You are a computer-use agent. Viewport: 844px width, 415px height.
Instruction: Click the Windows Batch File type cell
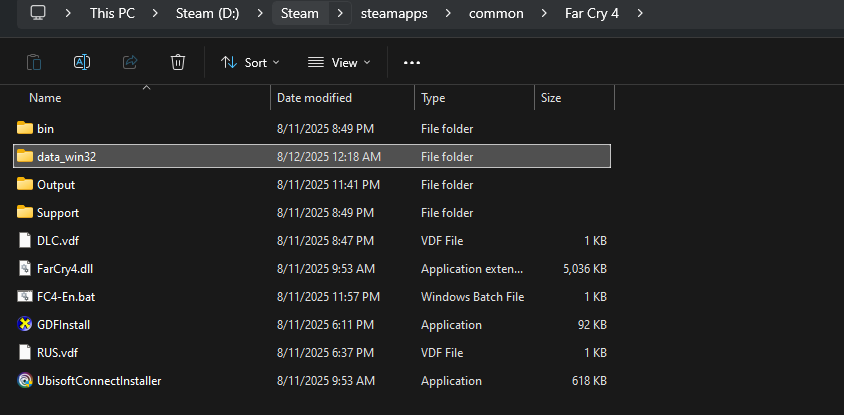[x=473, y=297]
